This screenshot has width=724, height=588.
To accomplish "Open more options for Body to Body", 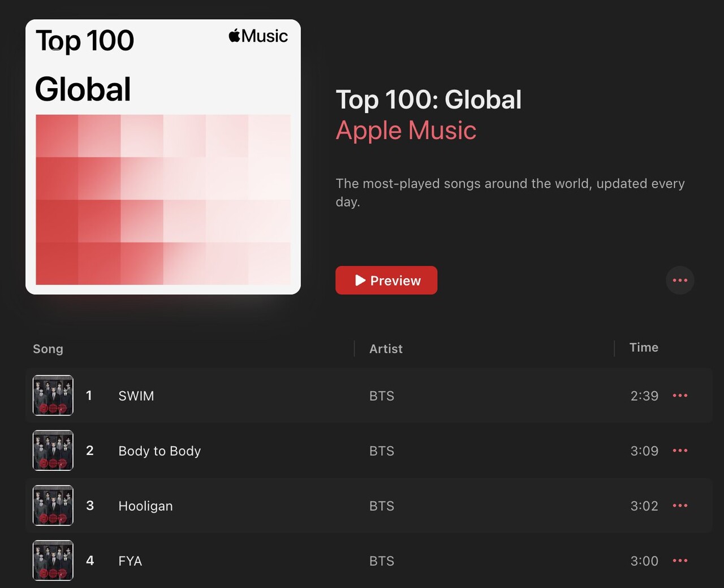I will [680, 451].
